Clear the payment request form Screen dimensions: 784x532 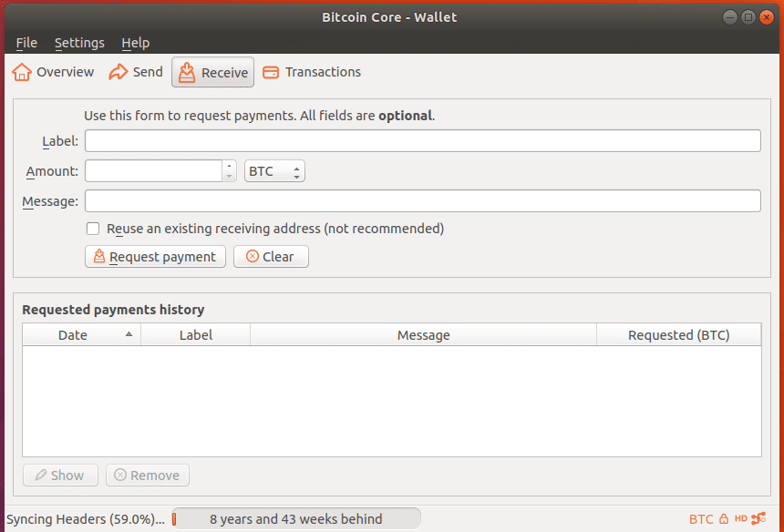tap(271, 256)
